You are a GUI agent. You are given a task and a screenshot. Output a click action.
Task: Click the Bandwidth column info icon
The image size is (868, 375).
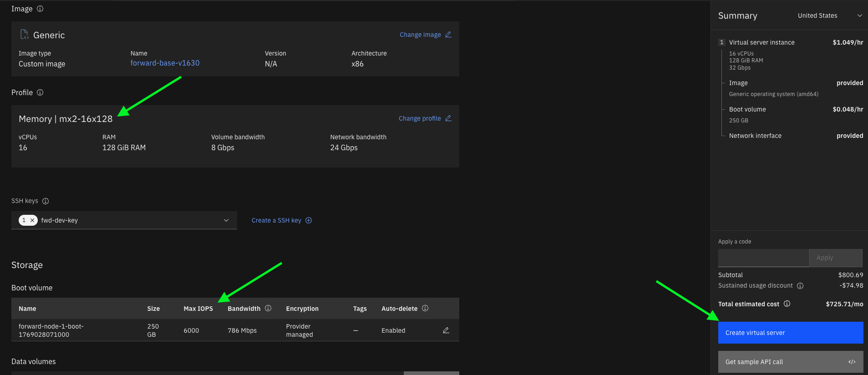coord(268,309)
